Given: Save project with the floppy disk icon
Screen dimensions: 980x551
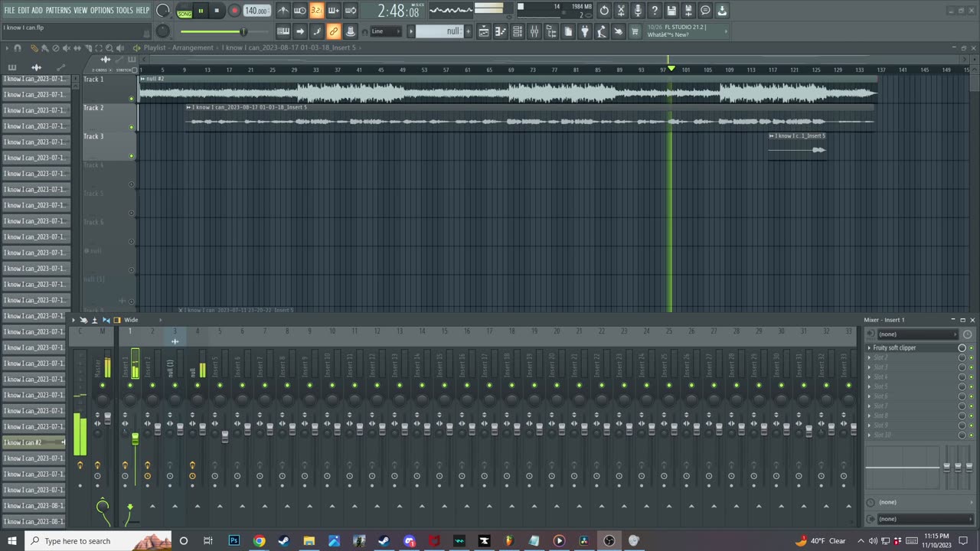Looking at the screenshot, I should click(671, 11).
